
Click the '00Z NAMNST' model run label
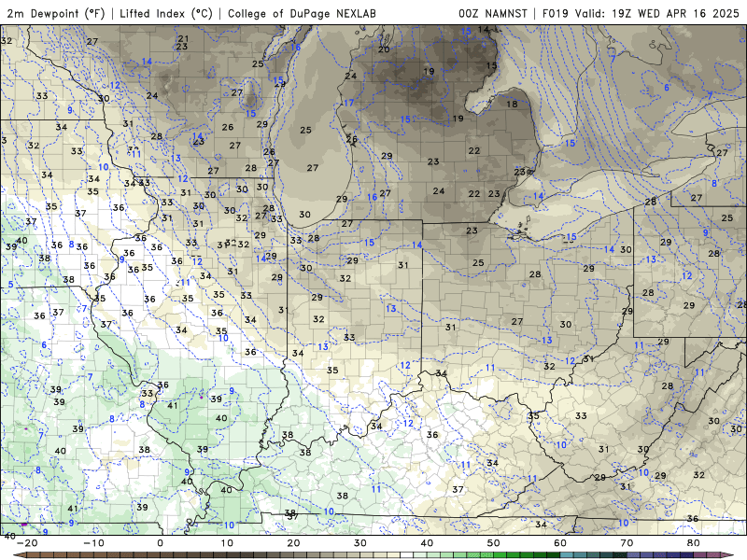(x=493, y=13)
